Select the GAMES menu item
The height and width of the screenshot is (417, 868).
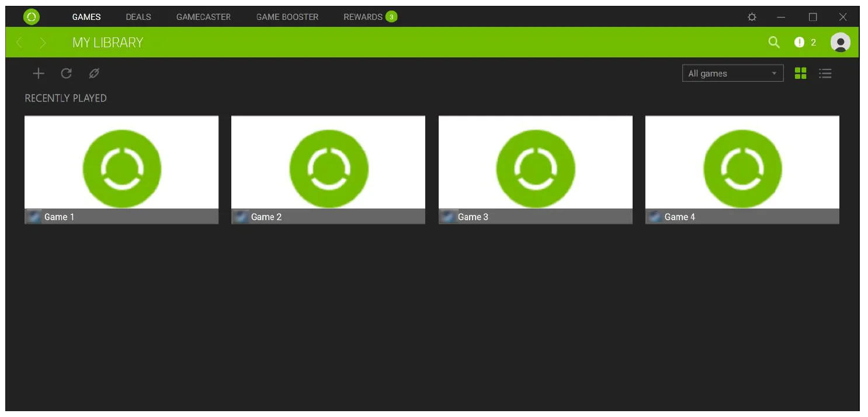coord(86,17)
